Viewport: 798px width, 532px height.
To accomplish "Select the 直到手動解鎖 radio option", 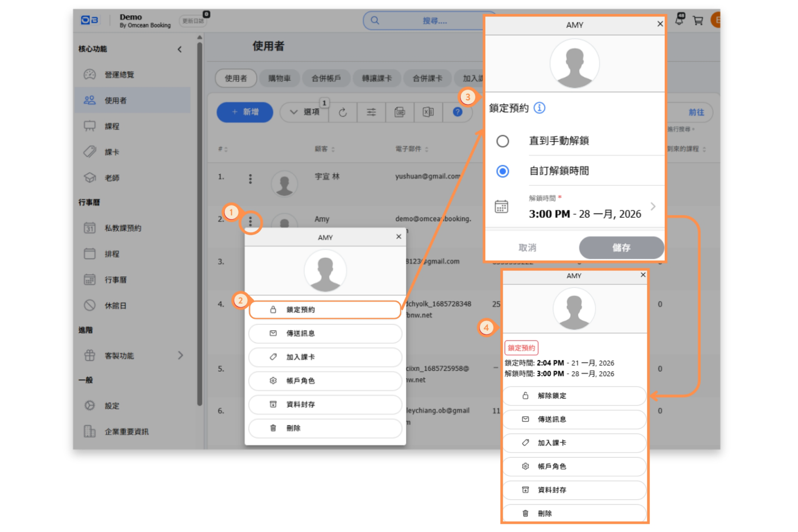I will tap(503, 141).
